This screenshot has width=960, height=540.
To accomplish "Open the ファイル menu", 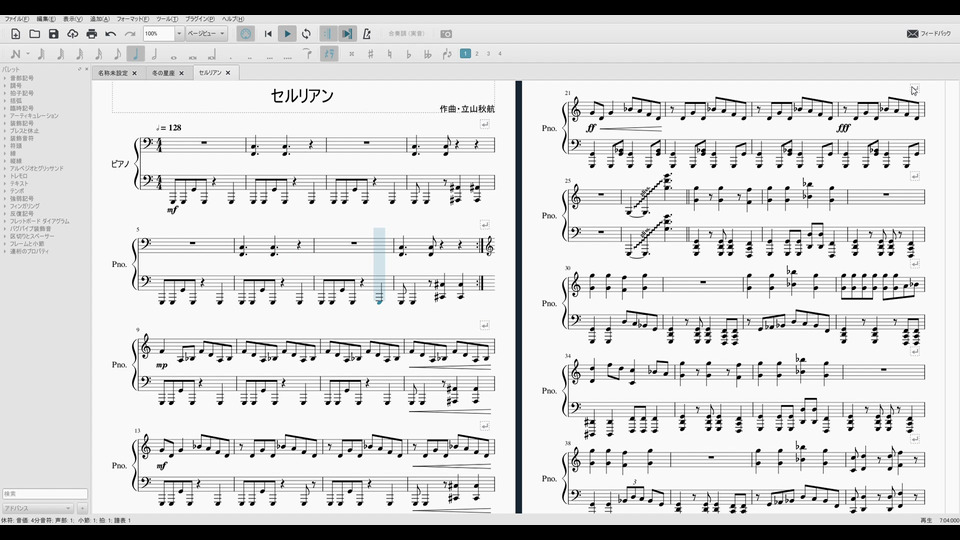I will coord(17,19).
